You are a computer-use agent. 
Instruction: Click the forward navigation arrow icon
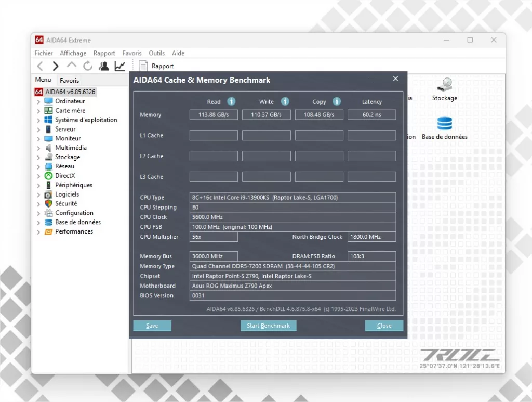tap(56, 66)
